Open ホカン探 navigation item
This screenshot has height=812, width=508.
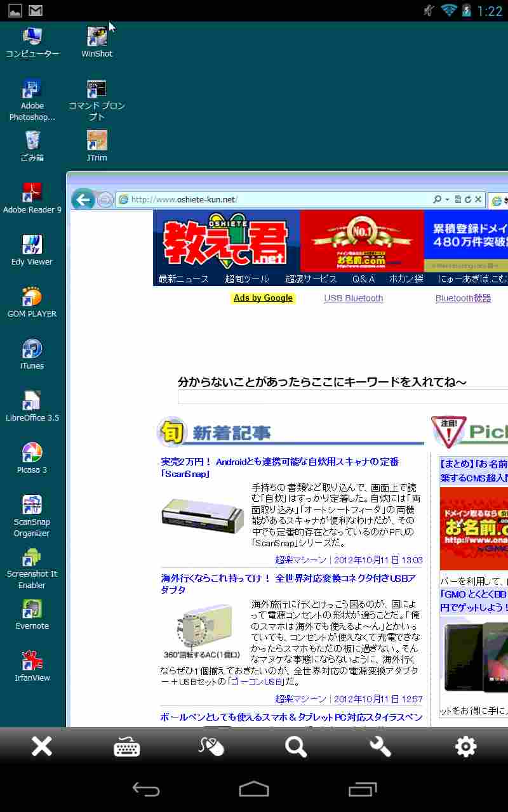point(406,279)
